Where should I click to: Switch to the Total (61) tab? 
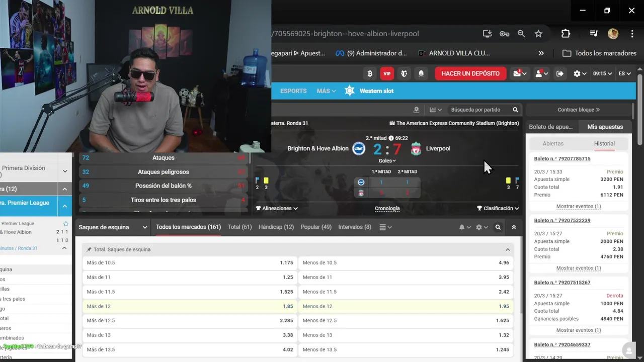tap(239, 227)
